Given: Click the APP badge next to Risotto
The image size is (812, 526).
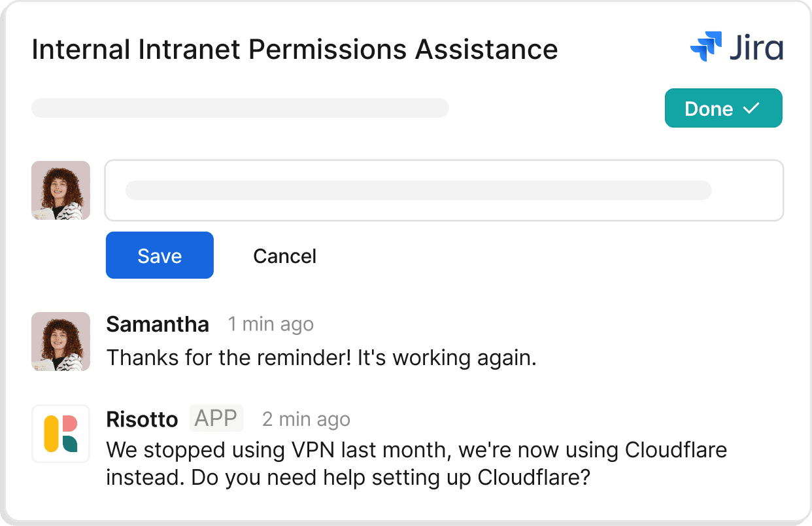Looking at the screenshot, I should click(216, 419).
